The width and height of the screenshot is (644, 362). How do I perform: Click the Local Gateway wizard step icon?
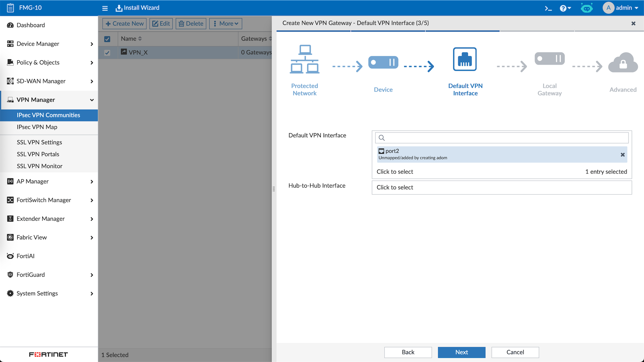[x=549, y=59]
